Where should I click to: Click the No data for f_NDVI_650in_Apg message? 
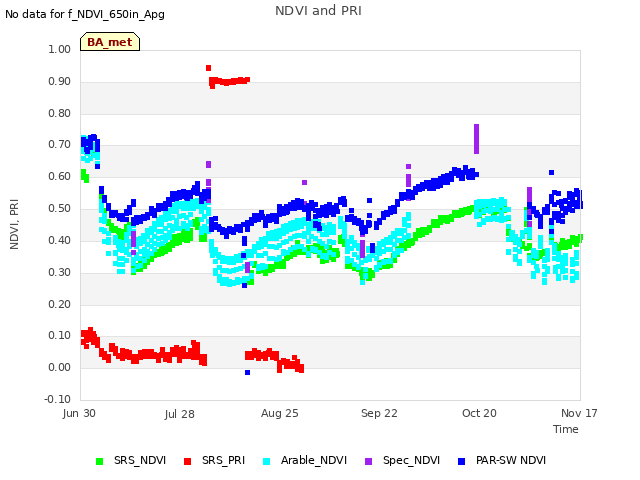pos(85,15)
